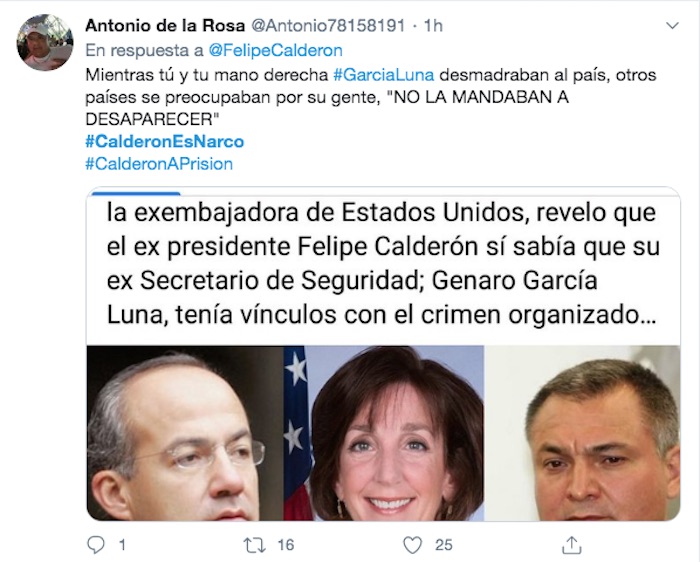Screen dimensions: 700x562
Task: Open the #CalderonAPrision hashtag
Action: [x=159, y=164]
